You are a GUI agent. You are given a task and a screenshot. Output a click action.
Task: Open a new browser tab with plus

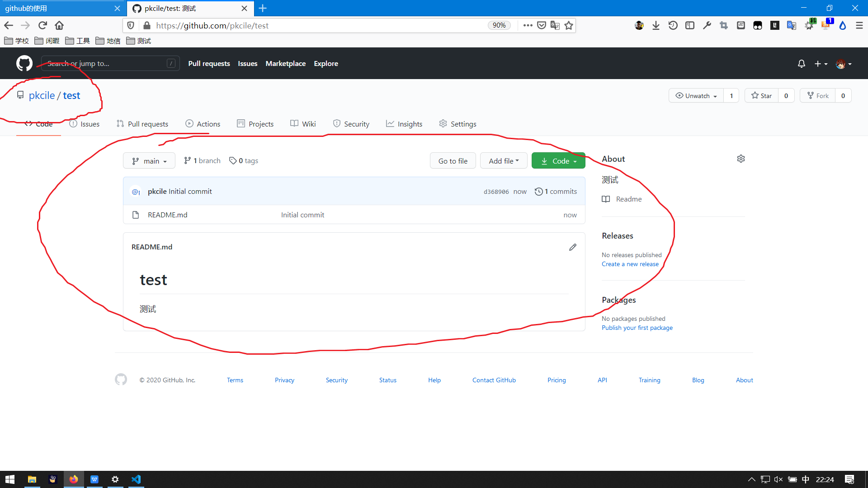(x=263, y=8)
